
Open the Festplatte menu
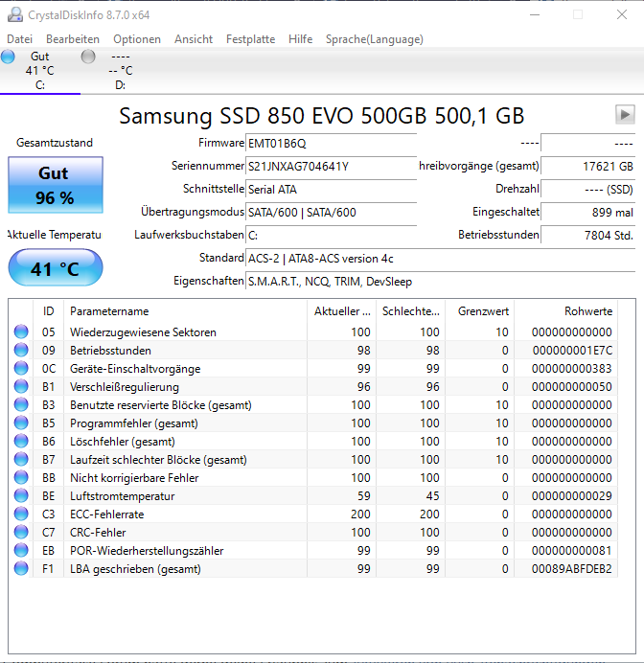pyautogui.click(x=250, y=39)
